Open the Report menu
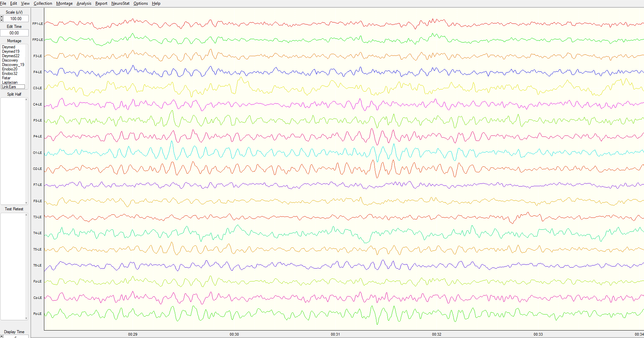The height and width of the screenshot is (338, 644). pos(101,3)
